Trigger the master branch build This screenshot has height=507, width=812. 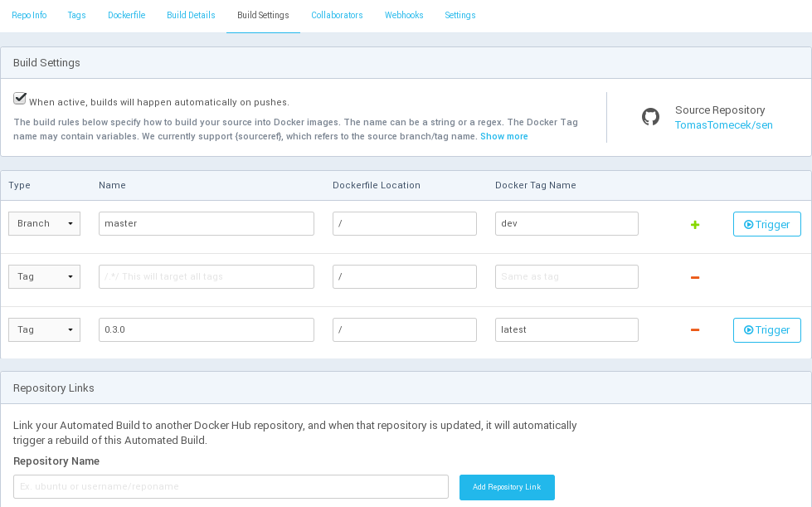coord(766,224)
